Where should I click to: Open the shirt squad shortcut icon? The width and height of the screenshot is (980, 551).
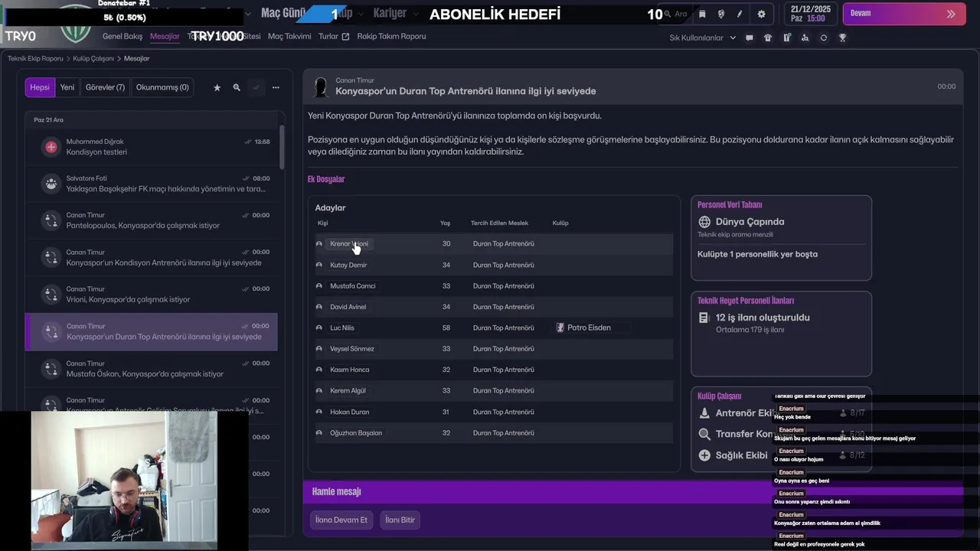tap(768, 37)
